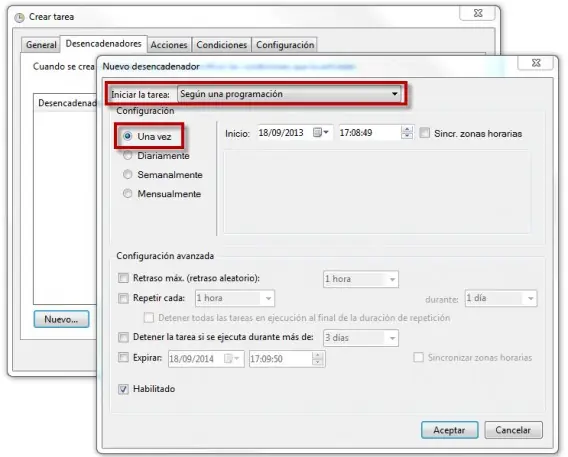Open the Inicio date calendar picker

coord(321,133)
